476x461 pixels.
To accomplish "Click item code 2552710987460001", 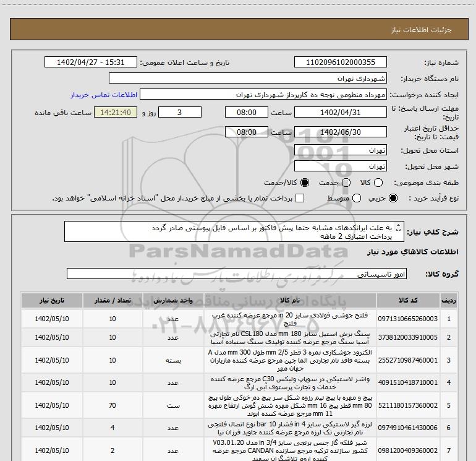I will tap(408, 360).
